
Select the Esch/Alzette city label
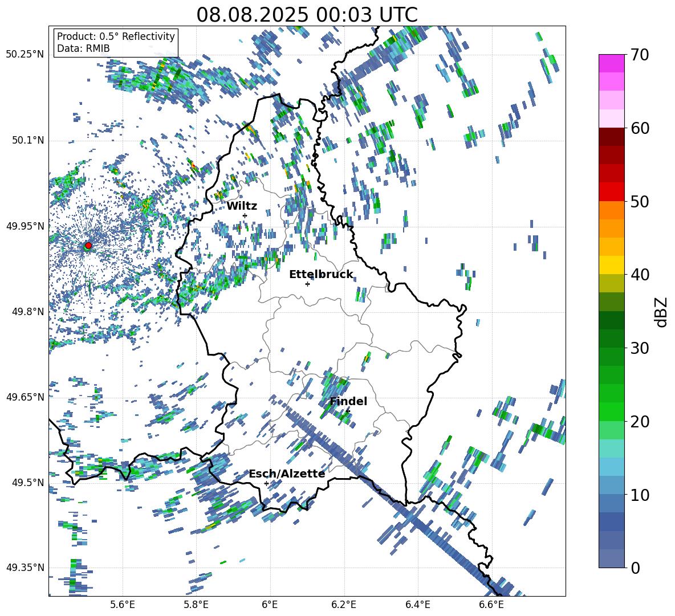tap(287, 474)
